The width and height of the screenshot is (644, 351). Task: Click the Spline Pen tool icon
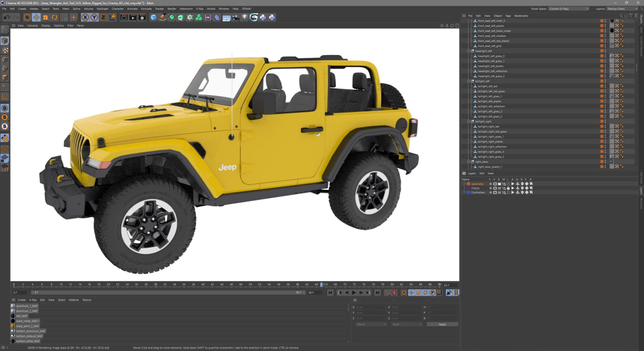162,17
